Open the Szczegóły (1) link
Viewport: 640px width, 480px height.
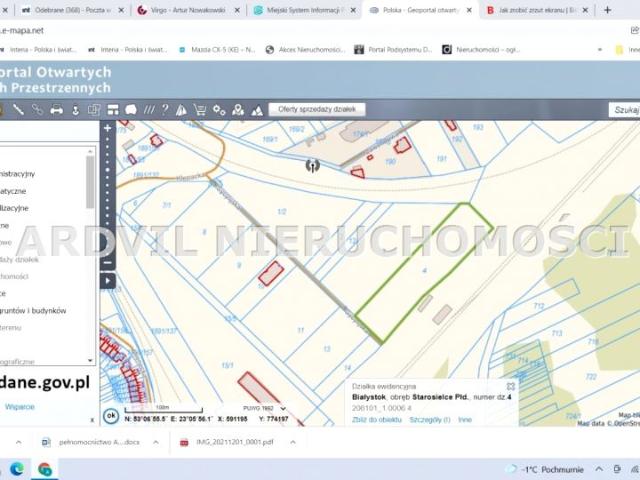point(430,420)
